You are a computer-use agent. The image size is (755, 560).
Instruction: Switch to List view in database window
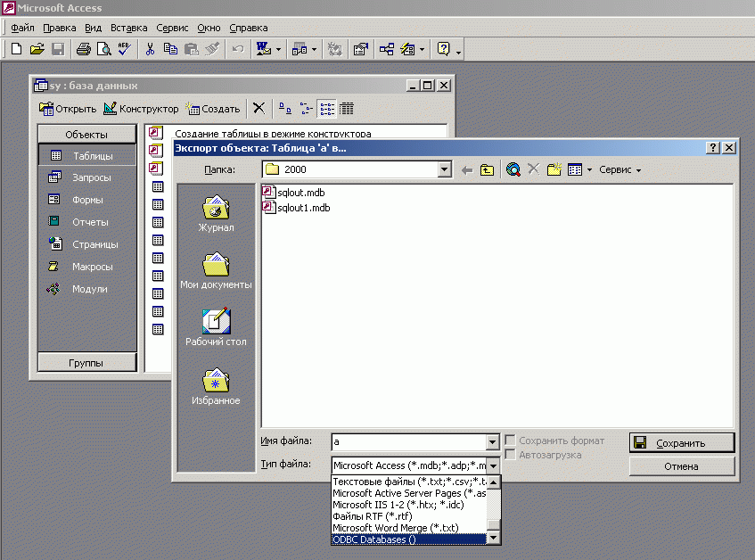(327, 109)
